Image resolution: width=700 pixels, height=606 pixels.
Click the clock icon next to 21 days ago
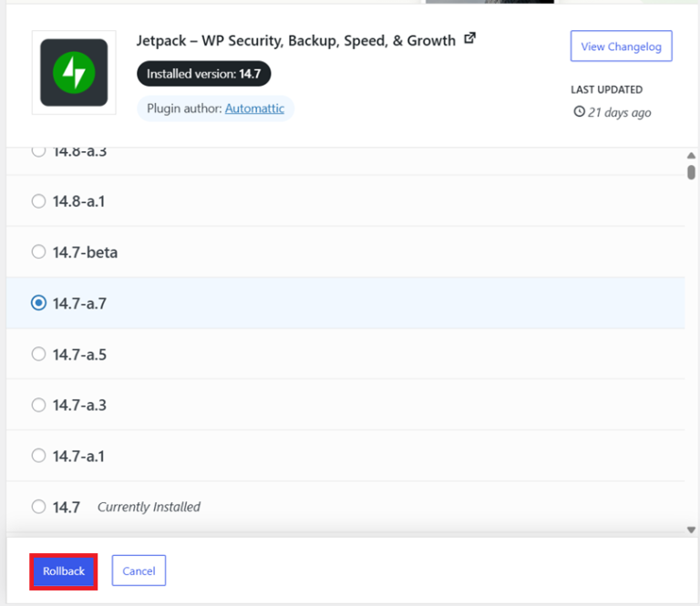579,111
